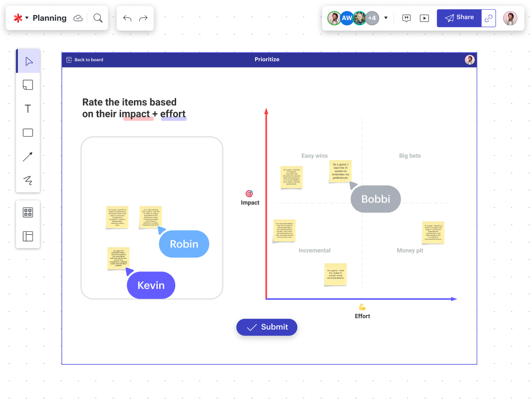This screenshot has height=399, width=532.
Task: Select the arrow line tool
Action: (28, 157)
